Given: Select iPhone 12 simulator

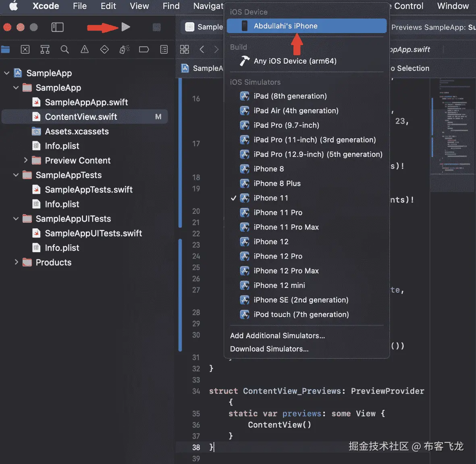Looking at the screenshot, I should point(307,242).
